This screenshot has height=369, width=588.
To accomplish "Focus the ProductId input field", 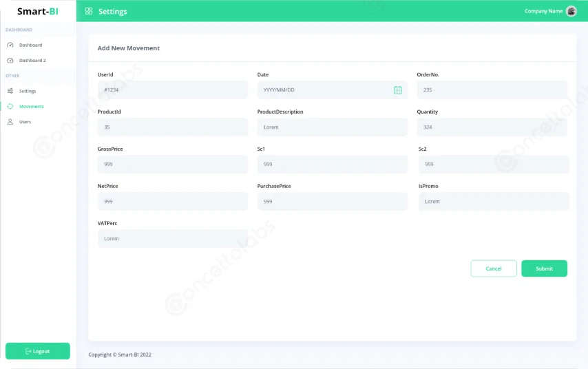I will coord(173,127).
